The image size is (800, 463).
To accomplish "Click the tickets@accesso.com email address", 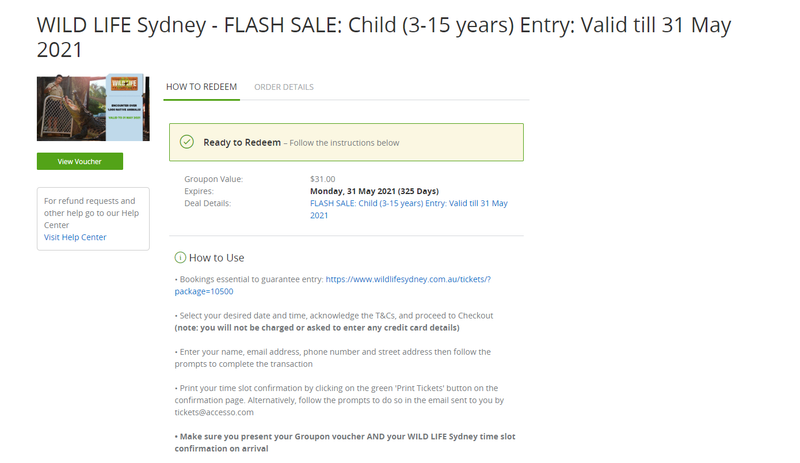I will 212,412.
